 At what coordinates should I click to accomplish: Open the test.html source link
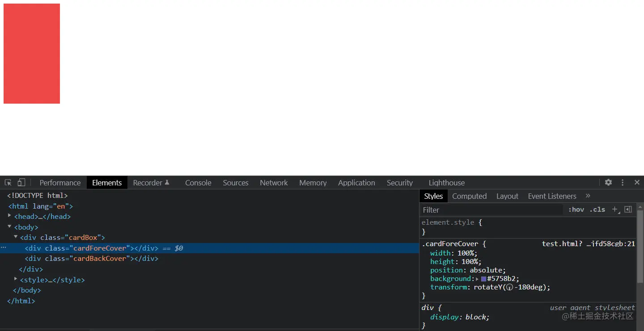point(589,244)
